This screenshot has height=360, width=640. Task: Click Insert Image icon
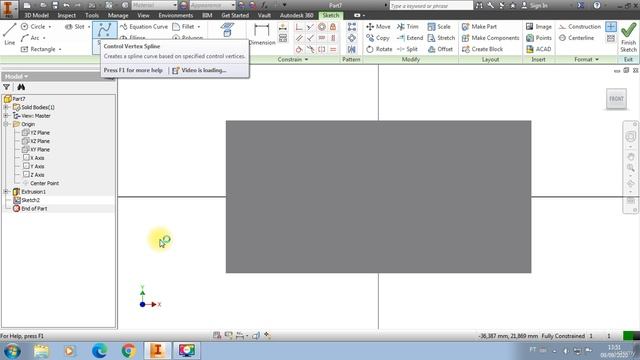pyautogui.click(x=538, y=27)
